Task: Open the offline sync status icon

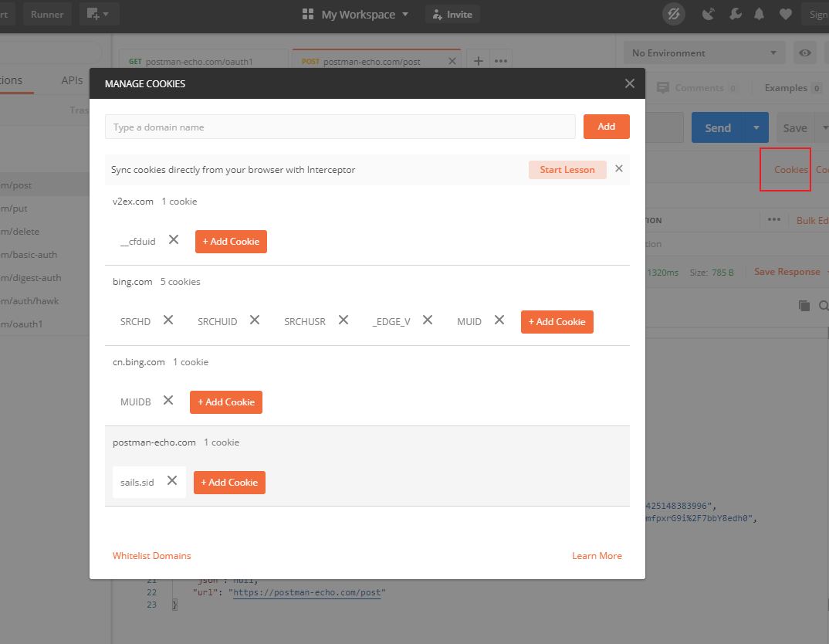Action: point(674,14)
